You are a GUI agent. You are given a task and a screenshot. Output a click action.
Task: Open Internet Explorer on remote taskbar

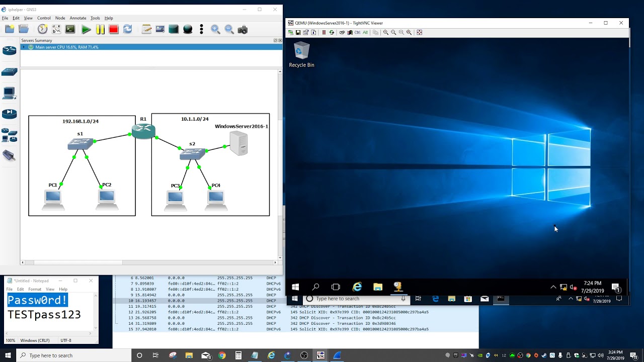click(357, 287)
